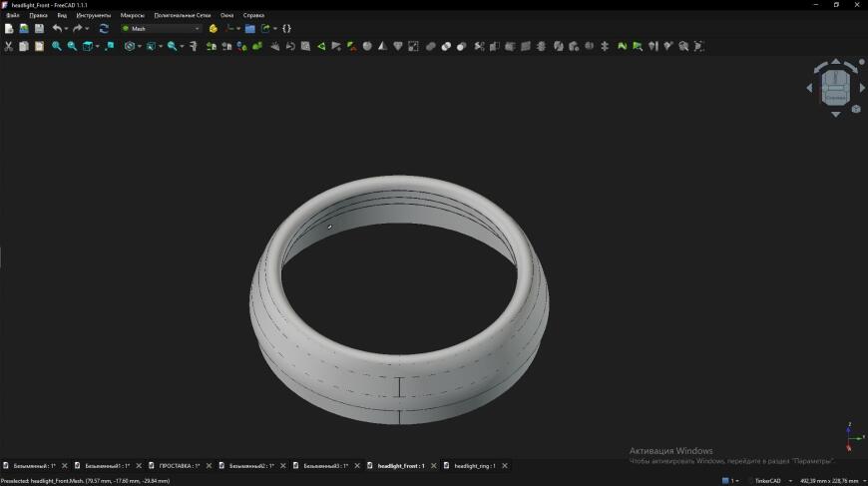
Task: Click the mesh diamond shaped icon
Action: pyautogui.click(x=398, y=47)
